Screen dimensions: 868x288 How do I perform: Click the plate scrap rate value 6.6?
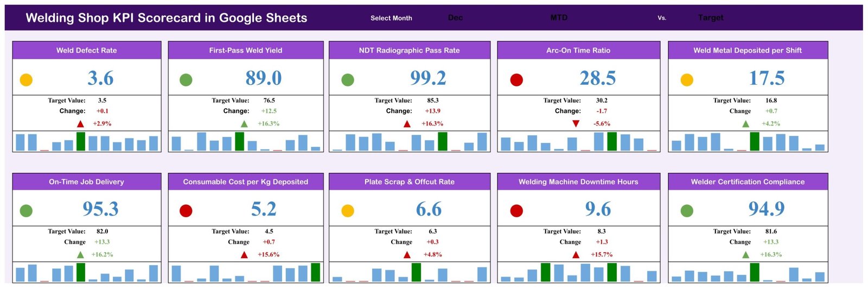tap(429, 209)
